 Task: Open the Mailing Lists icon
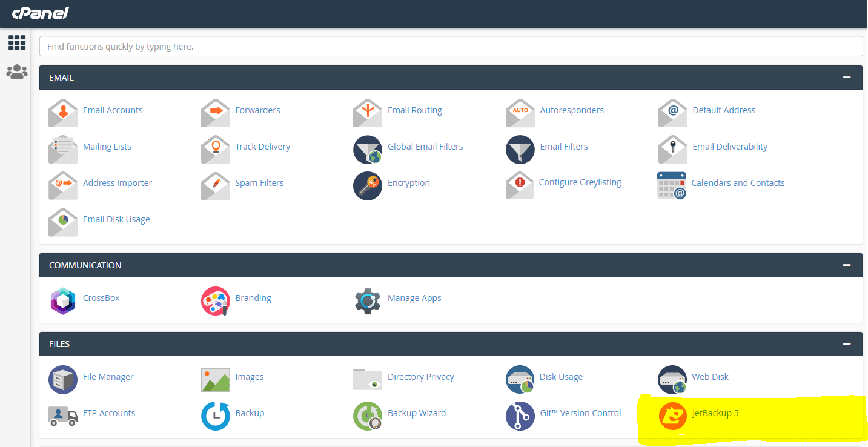pos(63,149)
